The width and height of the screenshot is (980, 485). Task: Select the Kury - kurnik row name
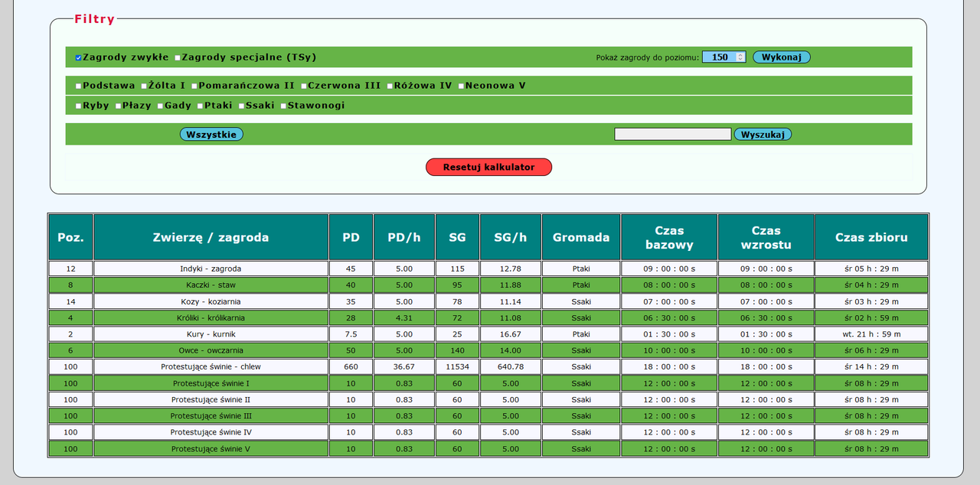211,334
